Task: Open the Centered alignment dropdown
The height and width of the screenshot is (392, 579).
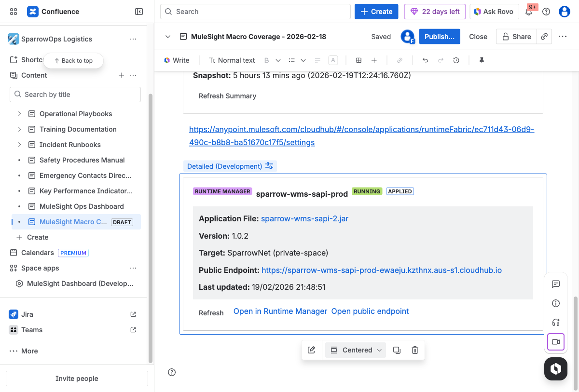Action: 355,350
